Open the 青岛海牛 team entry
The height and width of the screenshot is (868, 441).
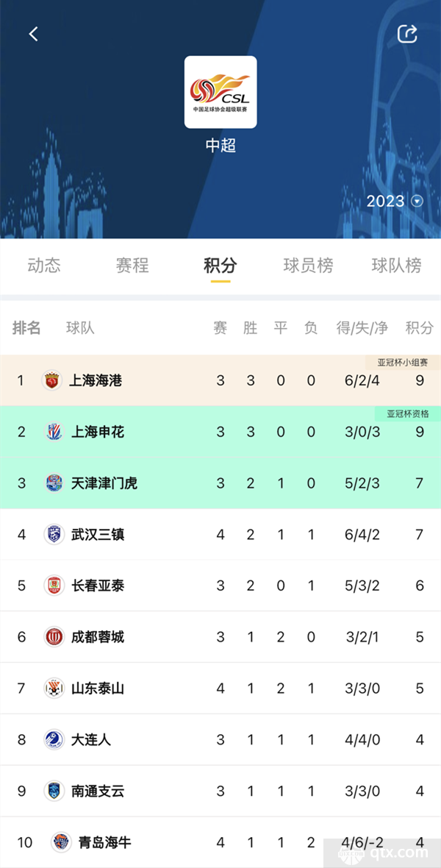220,842
